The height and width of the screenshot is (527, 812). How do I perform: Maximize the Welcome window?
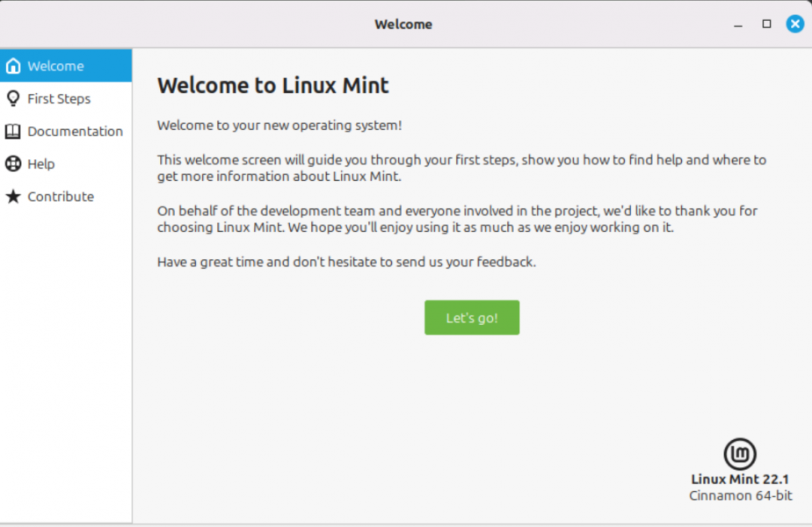click(766, 24)
